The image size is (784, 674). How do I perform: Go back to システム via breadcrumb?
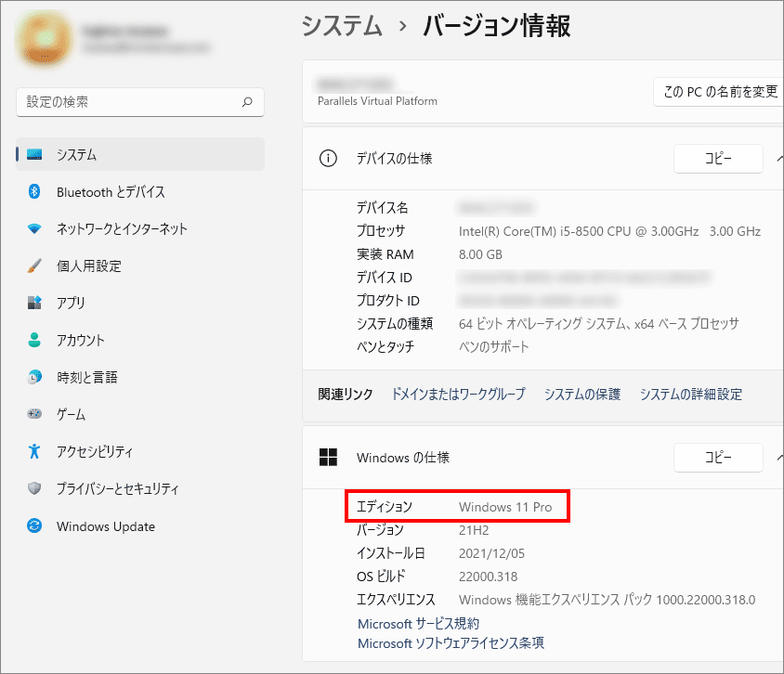point(342,27)
